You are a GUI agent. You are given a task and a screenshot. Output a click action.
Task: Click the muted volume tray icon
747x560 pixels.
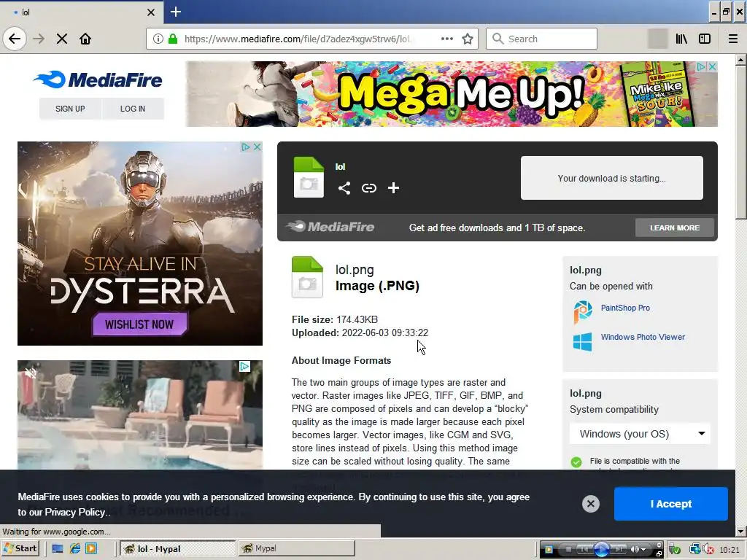point(708,549)
